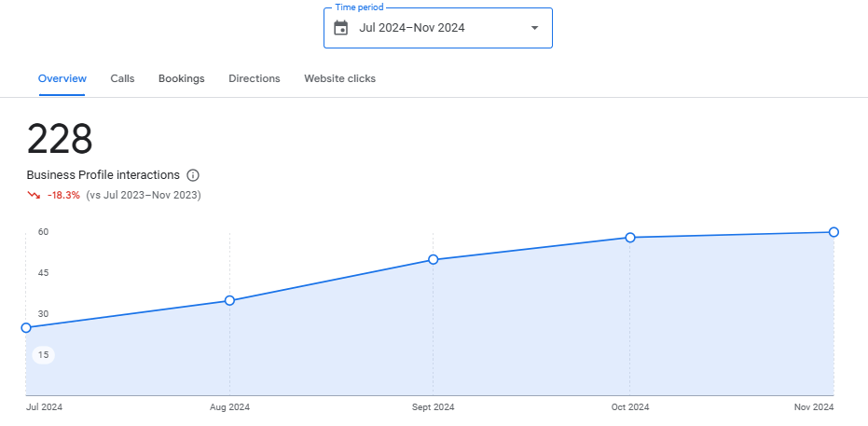Click the vs Jul 2023–Nov 2023 comparison text

(144, 196)
